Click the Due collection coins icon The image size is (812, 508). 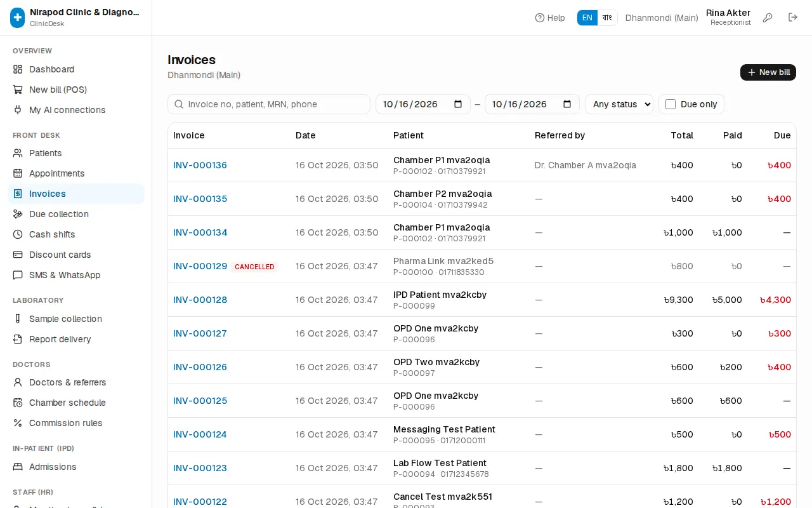(x=18, y=214)
